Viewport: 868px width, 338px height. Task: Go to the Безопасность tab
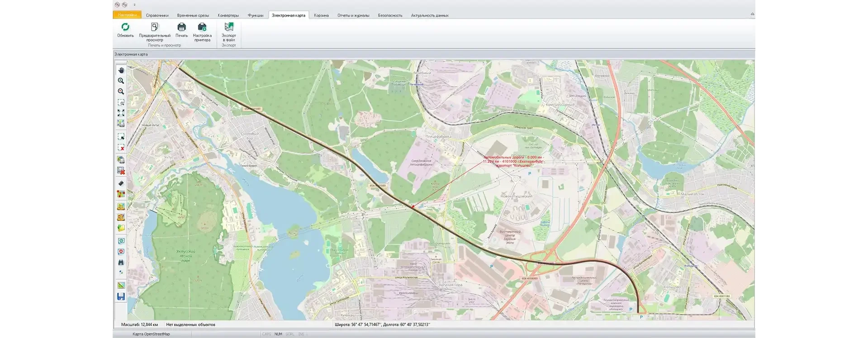click(x=390, y=15)
